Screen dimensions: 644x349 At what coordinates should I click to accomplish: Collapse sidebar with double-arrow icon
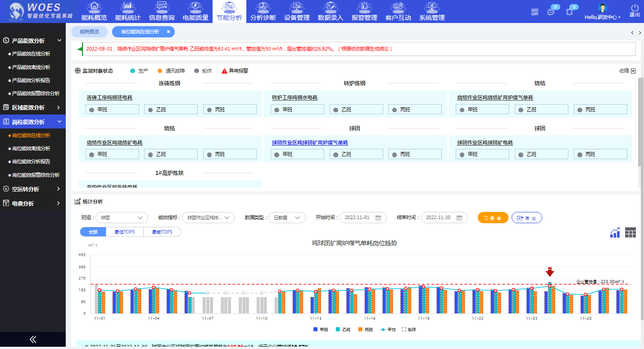click(x=33, y=340)
